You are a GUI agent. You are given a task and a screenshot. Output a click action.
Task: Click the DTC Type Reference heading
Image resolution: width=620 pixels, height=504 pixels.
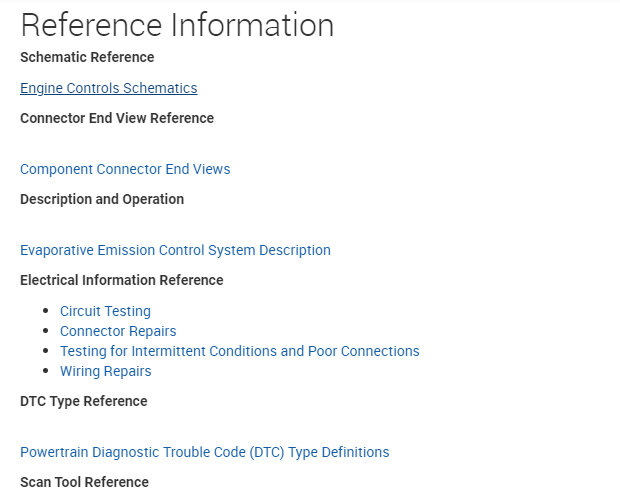pos(83,401)
